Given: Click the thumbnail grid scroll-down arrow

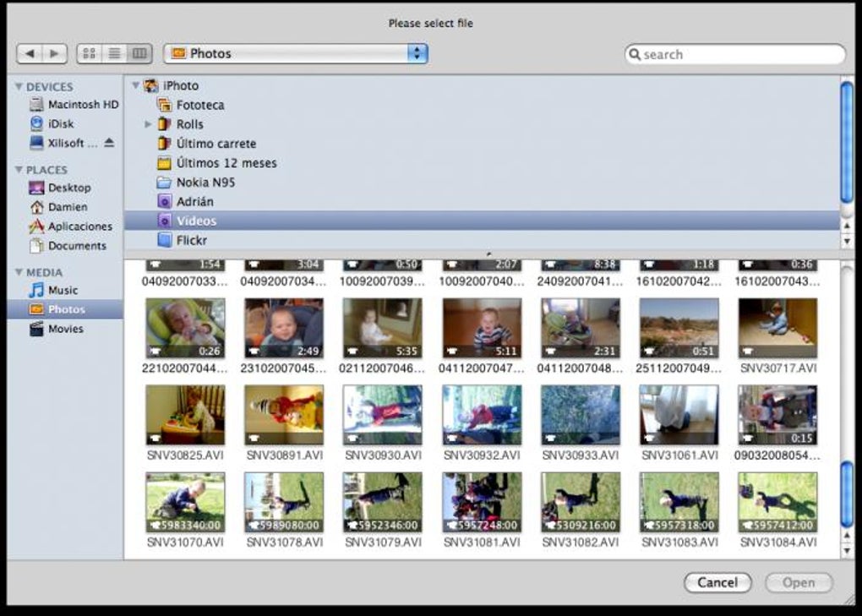Looking at the screenshot, I should 847,550.
